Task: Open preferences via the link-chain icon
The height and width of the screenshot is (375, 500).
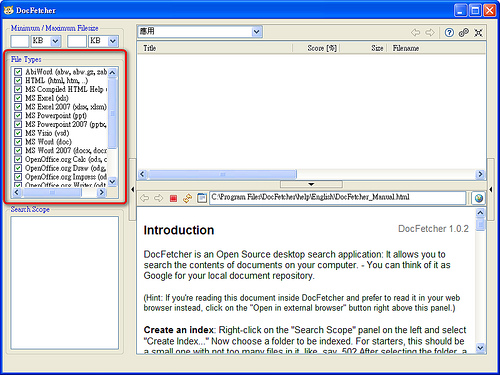Action: 464,33
